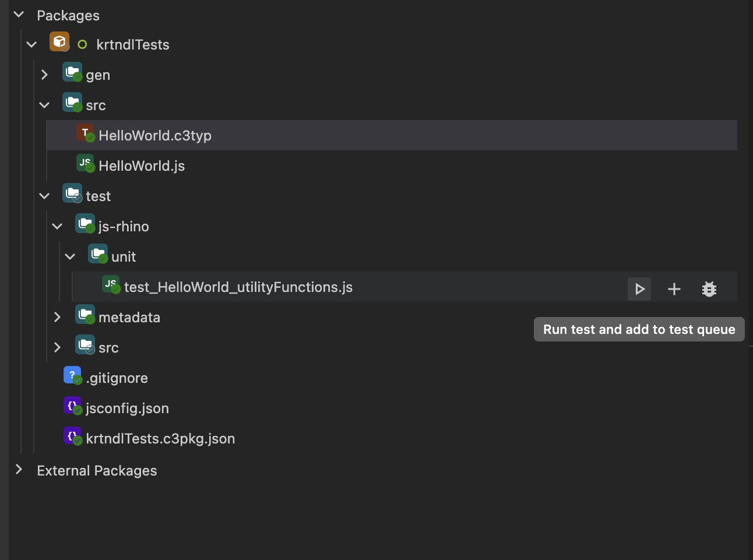This screenshot has height=560, width=753.
Task: Click the type icon beside HelloWorld.c3typ
Action: click(85, 132)
